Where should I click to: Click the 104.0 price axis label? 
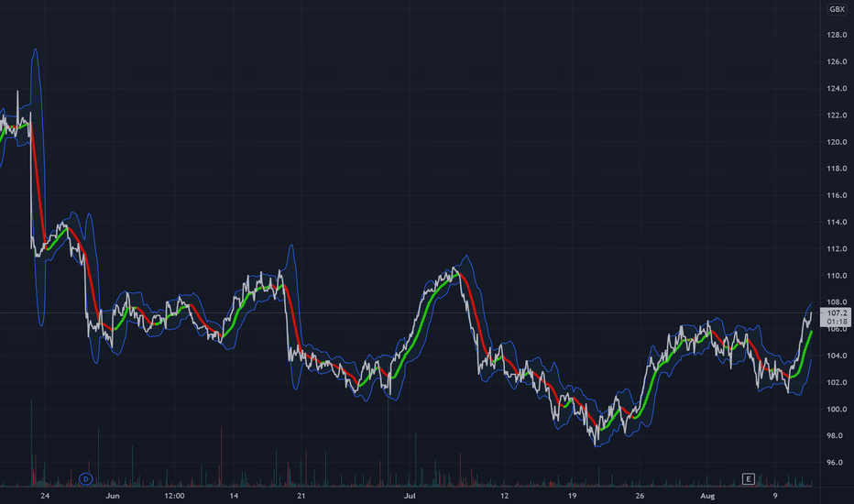pyautogui.click(x=837, y=356)
